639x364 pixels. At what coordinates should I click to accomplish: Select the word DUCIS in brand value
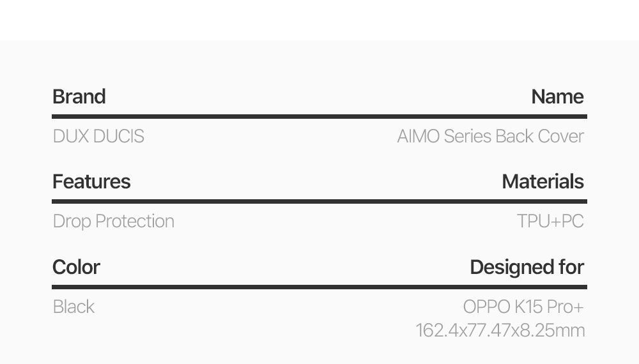(x=118, y=137)
